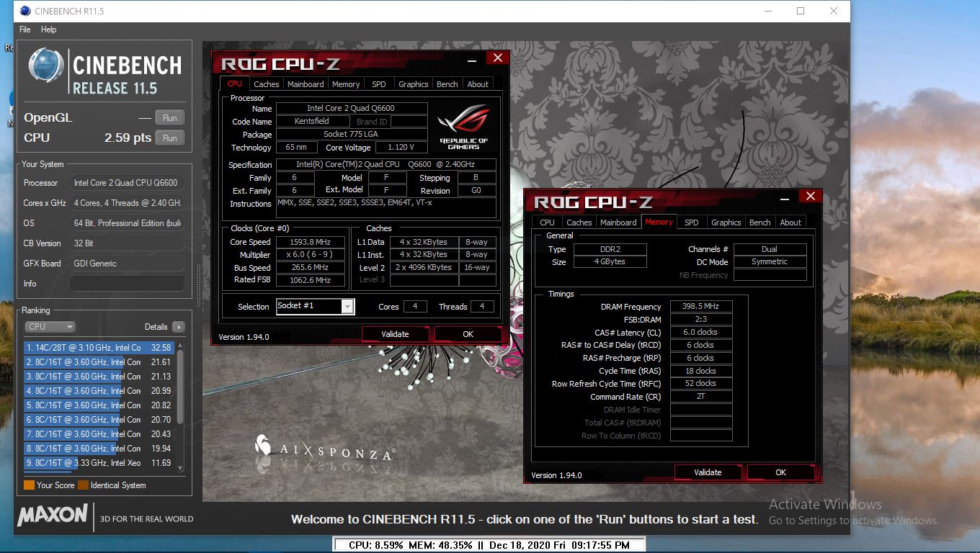This screenshot has height=553, width=980.
Task: Select ranking row 3 with score 21.13
Action: coord(99,377)
